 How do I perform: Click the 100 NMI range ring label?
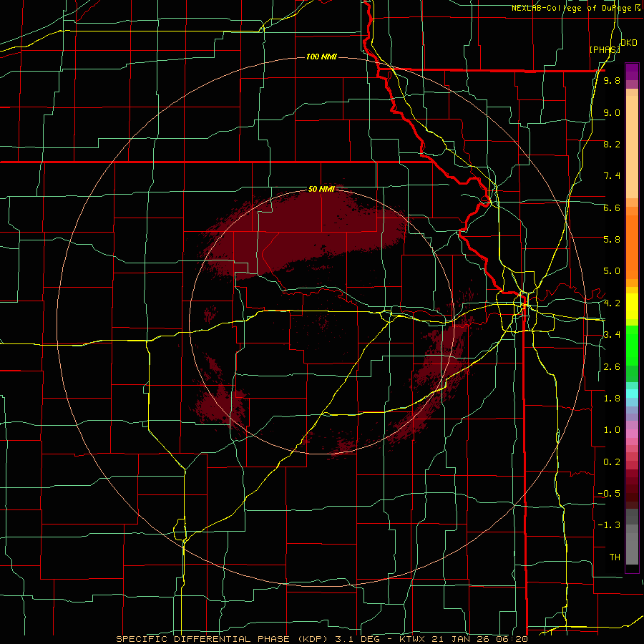(x=321, y=57)
